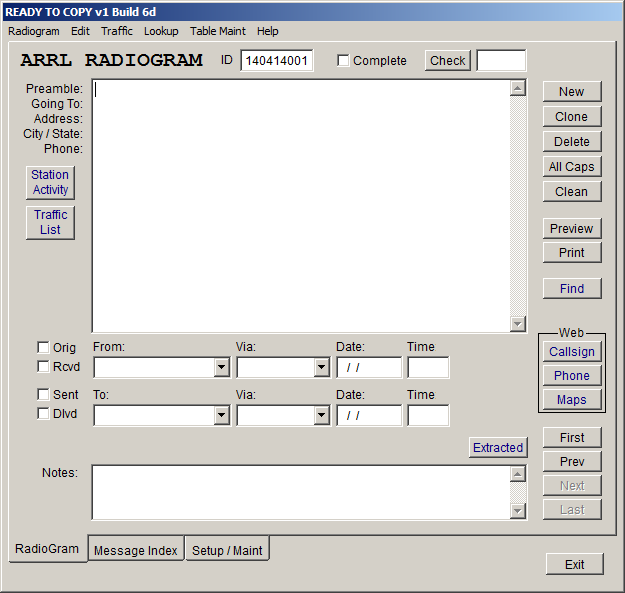Screen dimensions: 625x593
Task: Look up Callsign on the web
Action: (572, 352)
